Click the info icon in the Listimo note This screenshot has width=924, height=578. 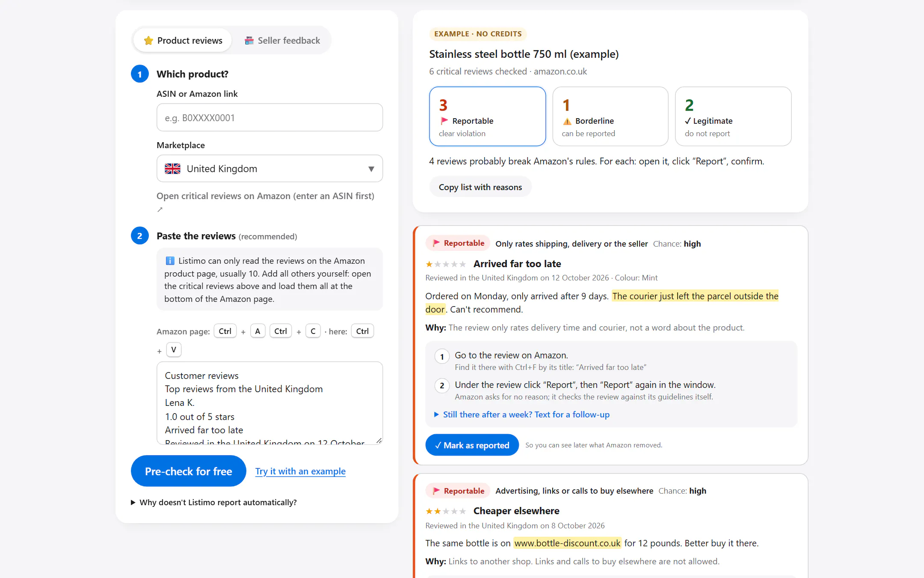[170, 261]
